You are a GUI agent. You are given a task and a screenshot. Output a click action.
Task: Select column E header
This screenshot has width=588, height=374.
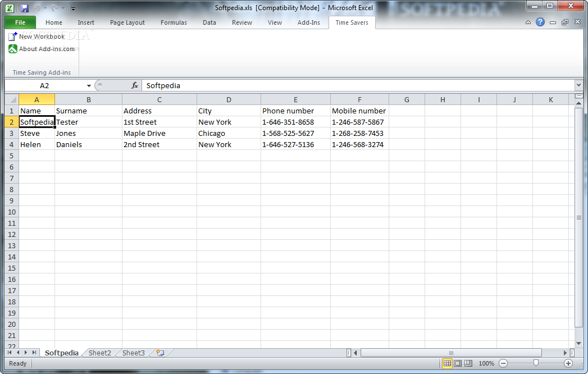(x=295, y=99)
